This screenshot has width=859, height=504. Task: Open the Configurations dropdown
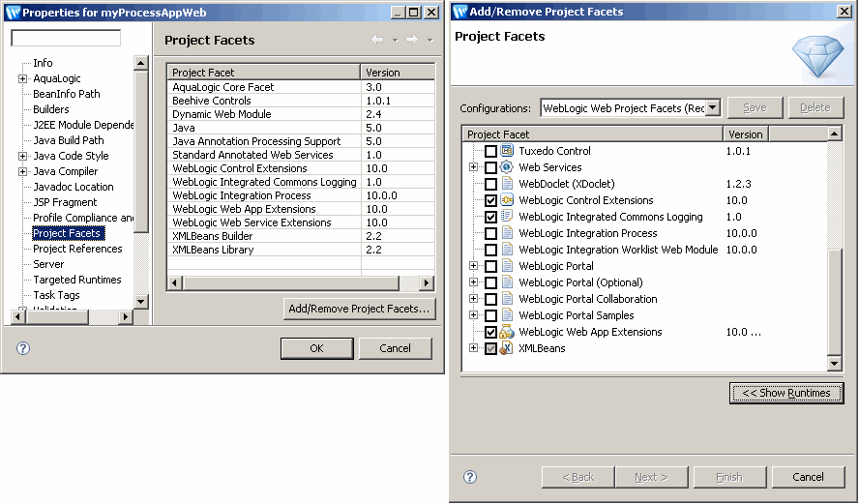pos(712,108)
